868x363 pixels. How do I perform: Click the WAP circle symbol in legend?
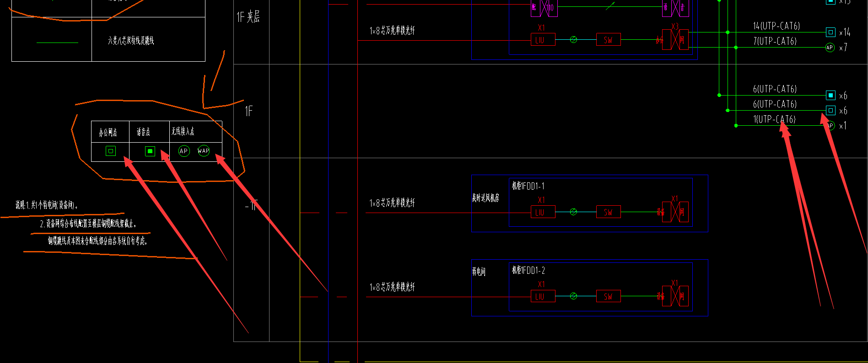(x=204, y=150)
